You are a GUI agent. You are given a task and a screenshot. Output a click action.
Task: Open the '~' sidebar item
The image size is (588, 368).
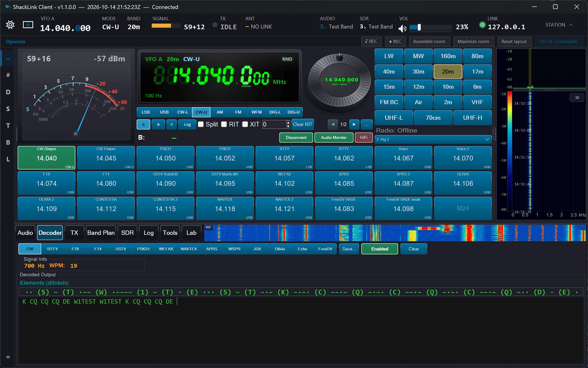8,59
